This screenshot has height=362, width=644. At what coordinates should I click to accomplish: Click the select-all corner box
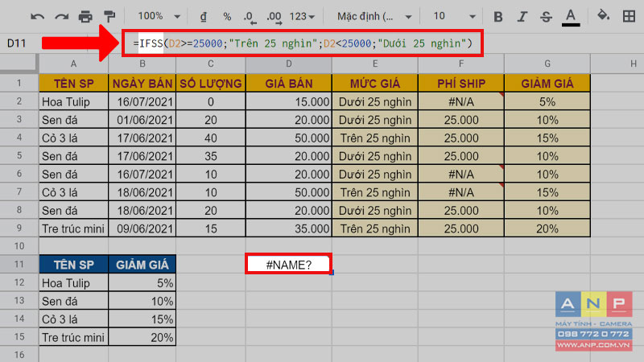point(19,64)
